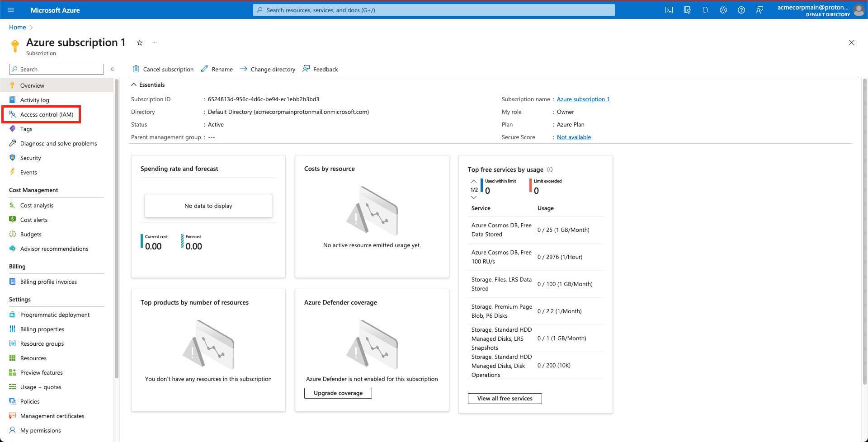Click the Events lightning icon

point(13,172)
